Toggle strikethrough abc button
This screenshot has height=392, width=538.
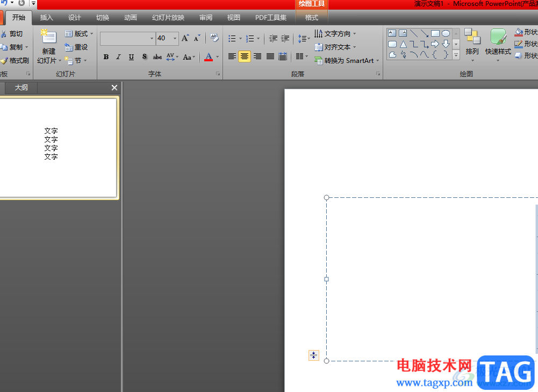point(157,57)
